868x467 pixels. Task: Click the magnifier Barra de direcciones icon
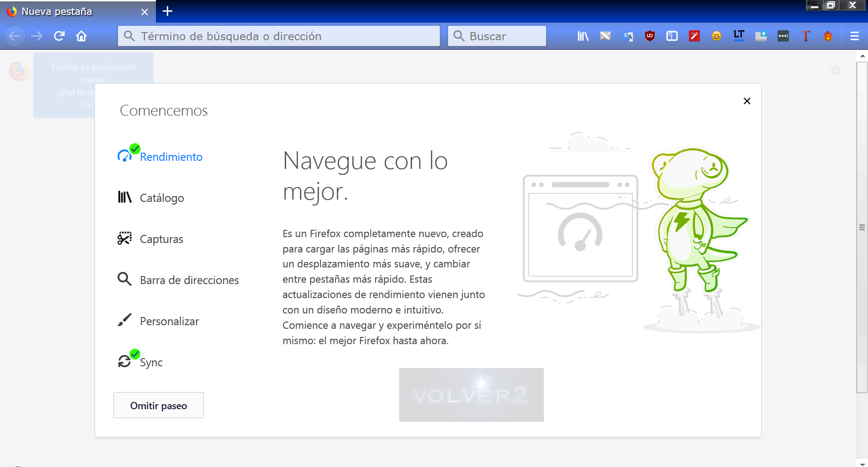click(124, 279)
